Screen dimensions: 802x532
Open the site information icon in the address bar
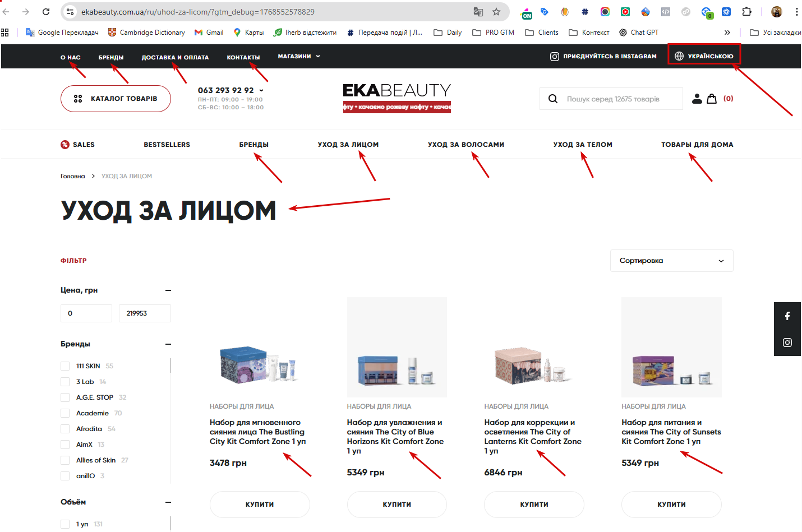click(x=70, y=12)
